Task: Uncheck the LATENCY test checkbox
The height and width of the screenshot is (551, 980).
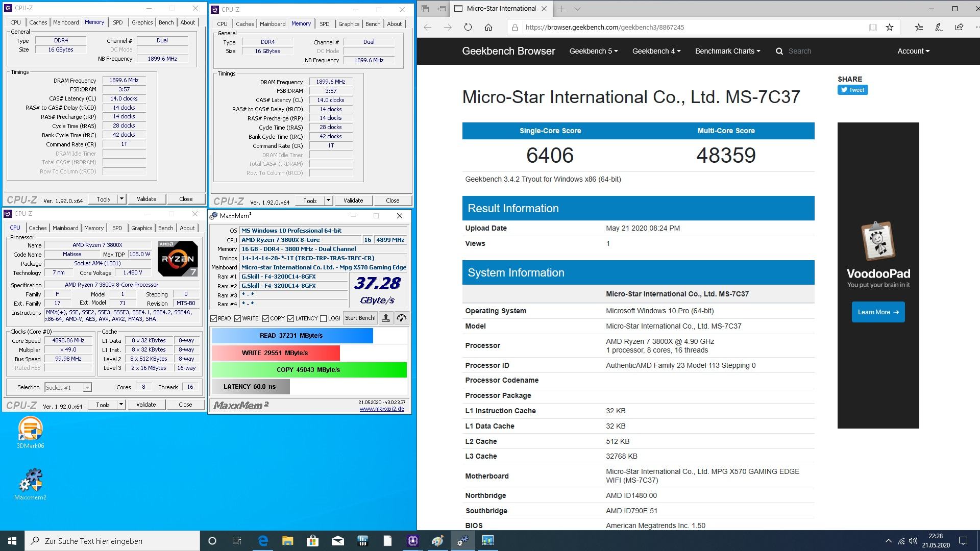Action: click(290, 318)
